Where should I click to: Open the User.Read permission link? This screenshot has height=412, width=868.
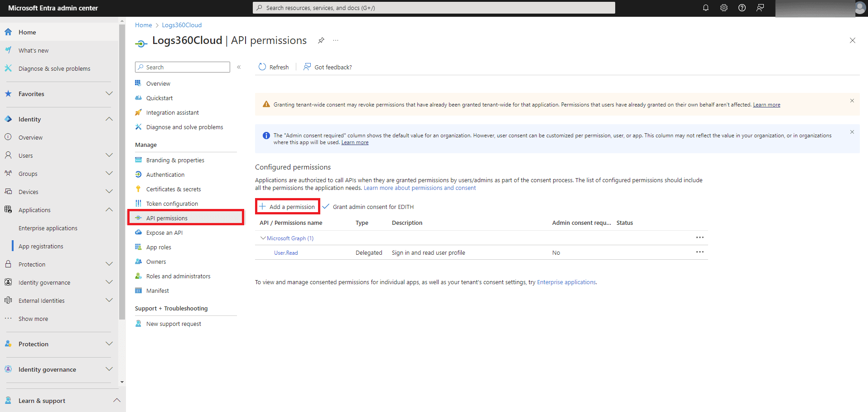pos(285,252)
